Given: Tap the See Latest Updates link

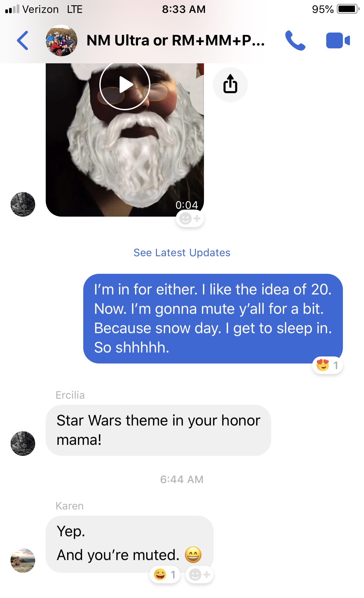Looking at the screenshot, I should click(182, 253).
